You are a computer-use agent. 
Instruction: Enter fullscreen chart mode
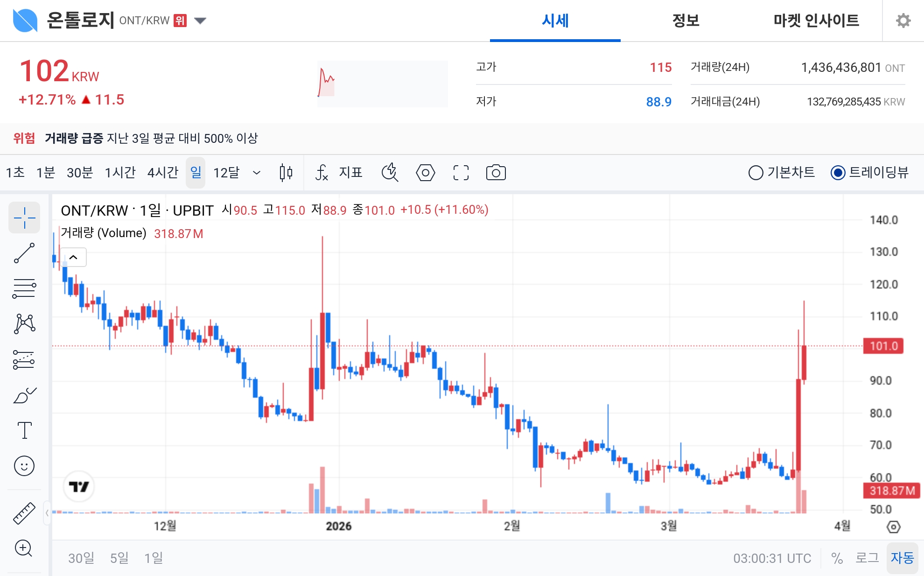point(461,173)
